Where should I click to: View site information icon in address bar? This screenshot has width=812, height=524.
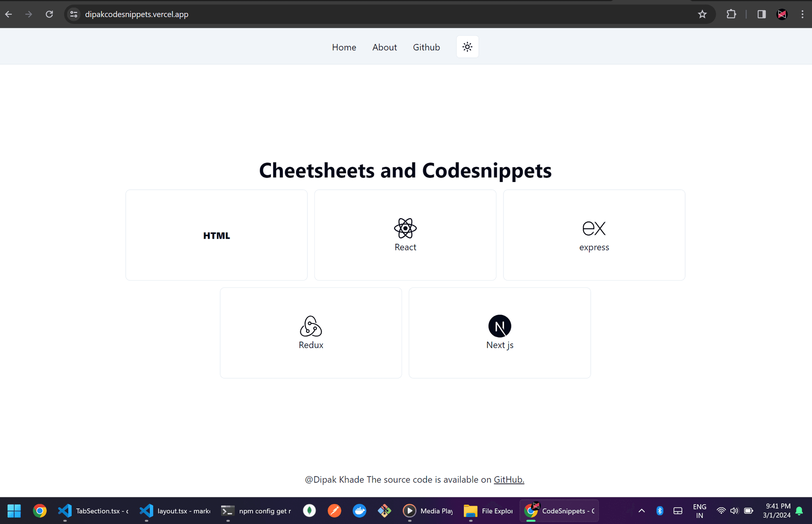(73, 14)
